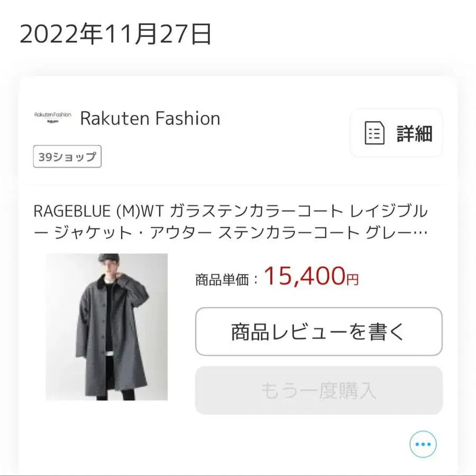Click the Rakuten Fashion shop logo
476x476 pixels.
click(52, 118)
